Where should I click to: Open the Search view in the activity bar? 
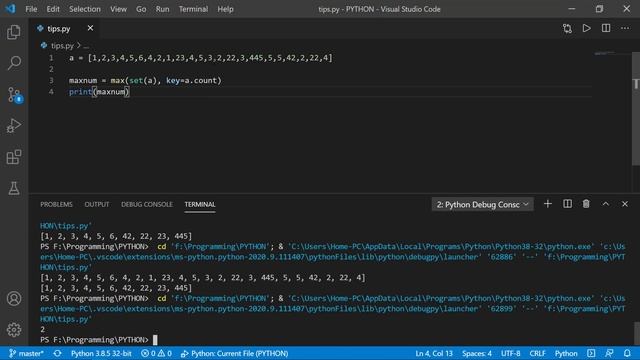[14, 63]
